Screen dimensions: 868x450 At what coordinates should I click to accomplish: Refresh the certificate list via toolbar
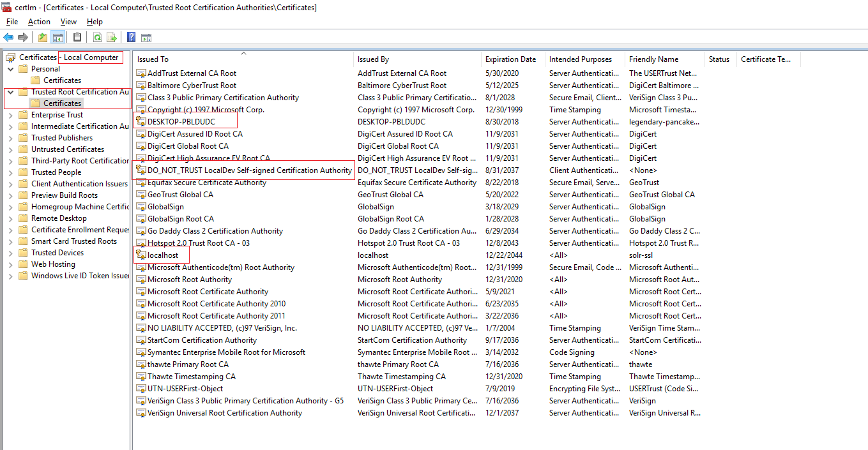97,37
